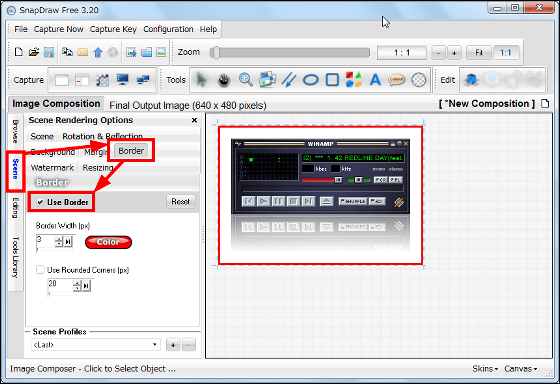
Task: Activate the magnifier zoom tool
Action: [x=246, y=80]
